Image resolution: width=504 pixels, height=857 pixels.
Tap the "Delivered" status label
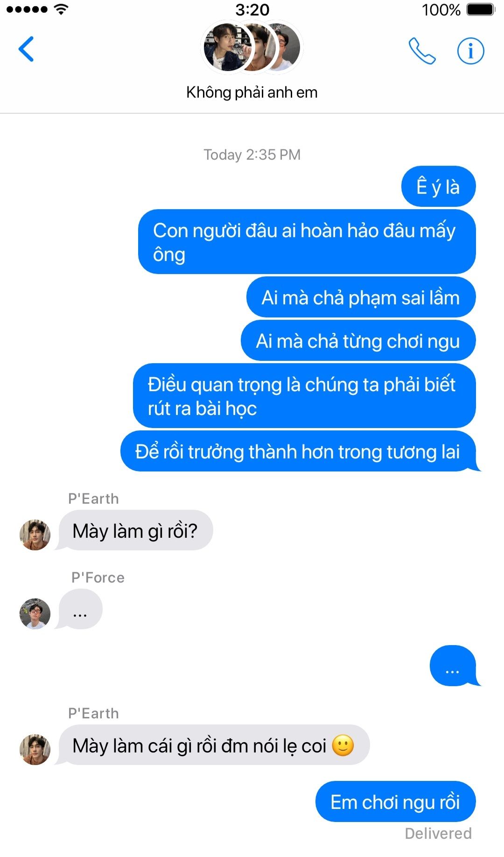click(x=438, y=833)
